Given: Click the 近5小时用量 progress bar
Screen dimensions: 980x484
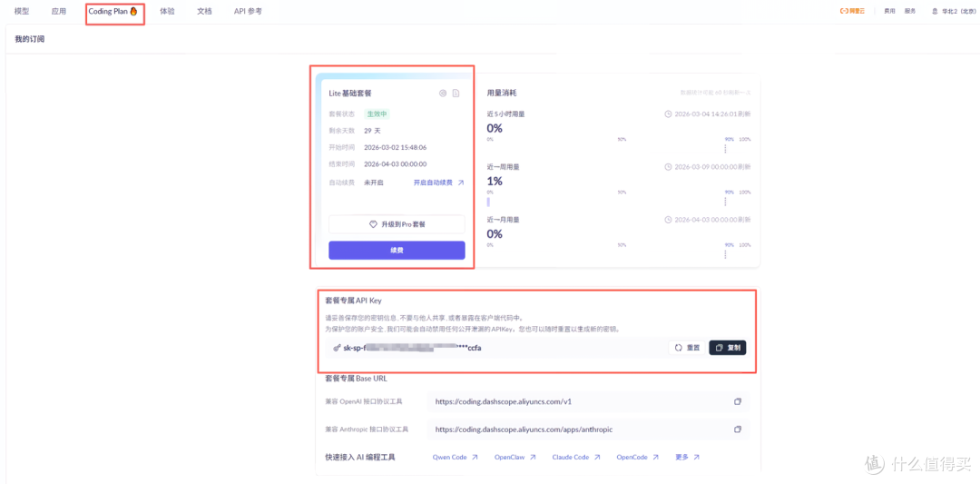Looking at the screenshot, I should pos(619,149).
